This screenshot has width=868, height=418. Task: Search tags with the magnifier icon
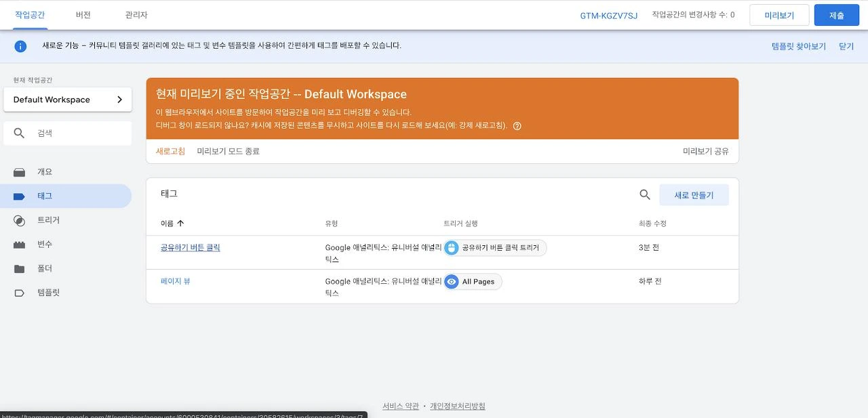[645, 194]
